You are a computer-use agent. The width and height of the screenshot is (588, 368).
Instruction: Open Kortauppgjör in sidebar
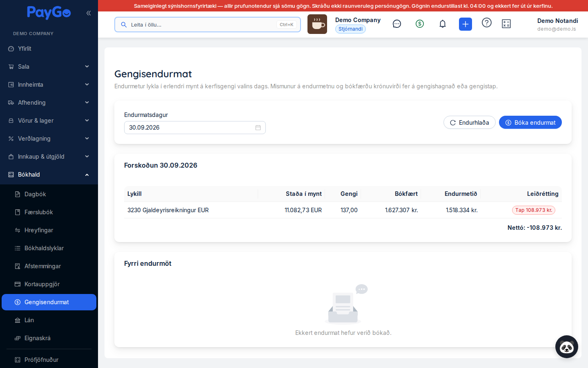(x=49, y=284)
